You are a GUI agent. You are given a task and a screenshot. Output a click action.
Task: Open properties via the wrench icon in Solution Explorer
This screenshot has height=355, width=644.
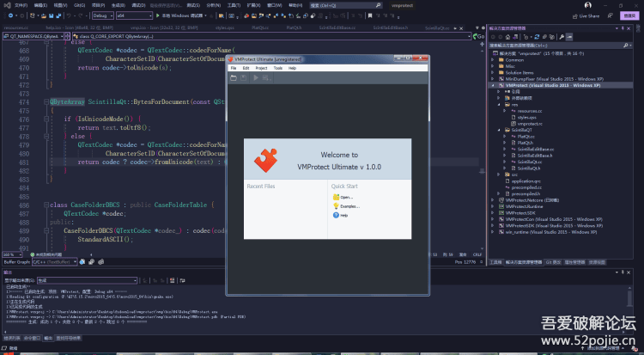(x=562, y=37)
